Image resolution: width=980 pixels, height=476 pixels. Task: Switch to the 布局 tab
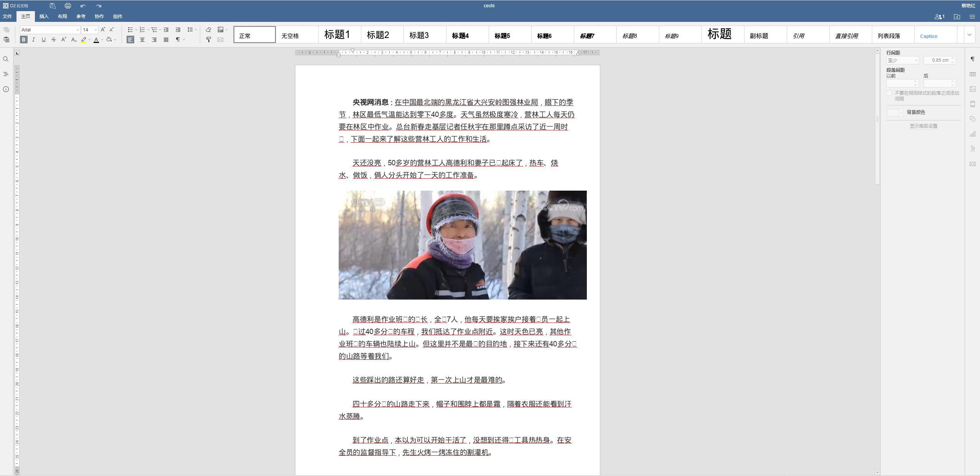point(62,16)
